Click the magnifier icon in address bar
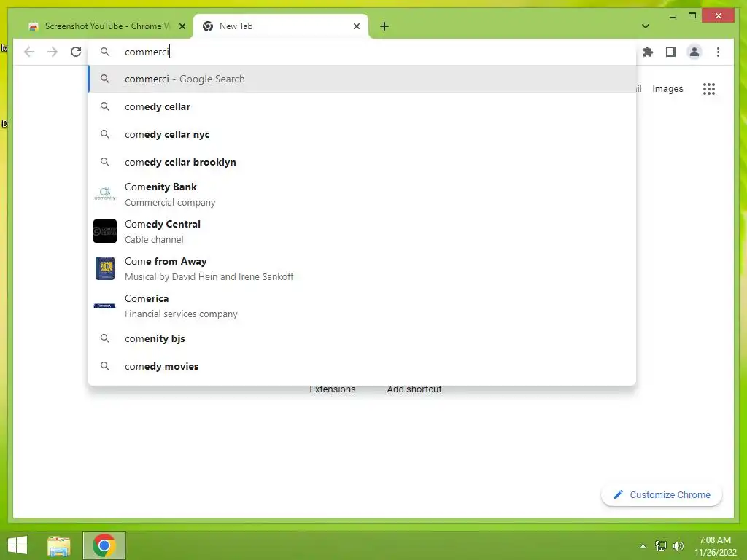 [x=105, y=52]
